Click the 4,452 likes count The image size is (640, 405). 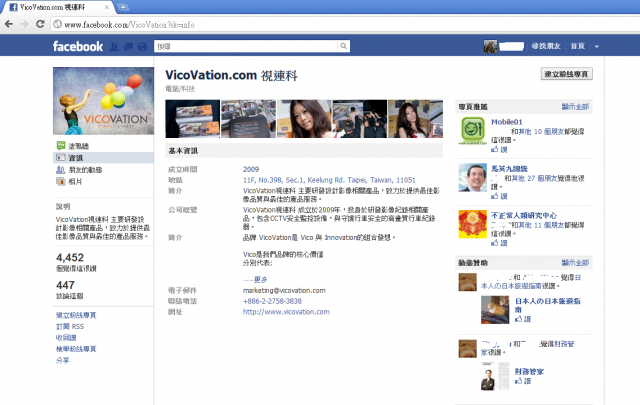[x=70, y=258]
